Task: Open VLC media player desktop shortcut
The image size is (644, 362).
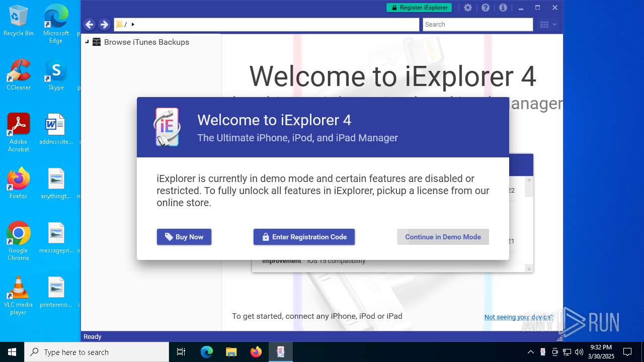Action: click(19, 295)
